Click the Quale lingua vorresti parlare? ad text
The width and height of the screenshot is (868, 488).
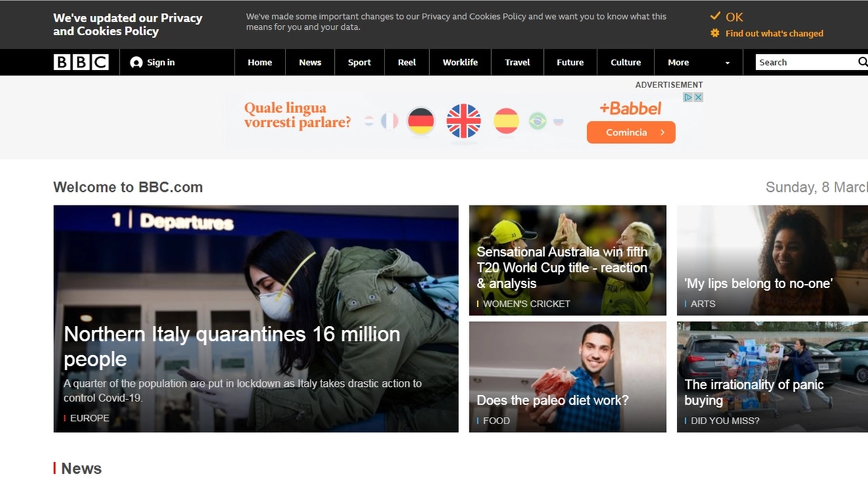298,115
